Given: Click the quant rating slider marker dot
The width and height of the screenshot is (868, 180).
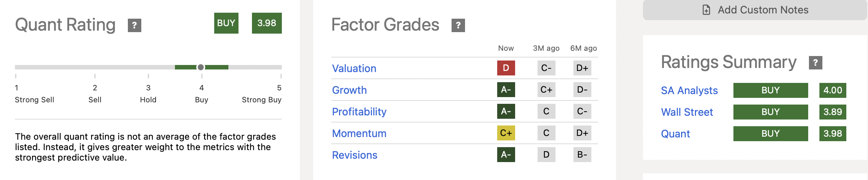Looking at the screenshot, I should pyautogui.click(x=201, y=67).
